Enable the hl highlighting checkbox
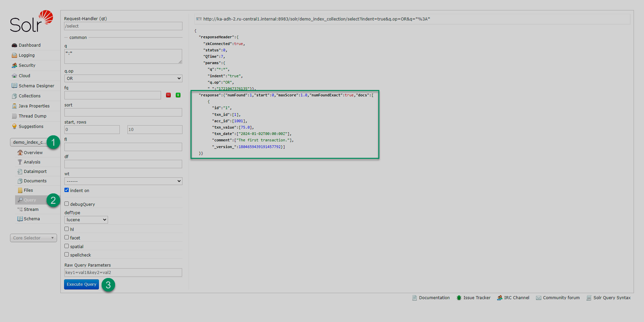Image resolution: width=644 pixels, height=322 pixels. tap(67, 229)
